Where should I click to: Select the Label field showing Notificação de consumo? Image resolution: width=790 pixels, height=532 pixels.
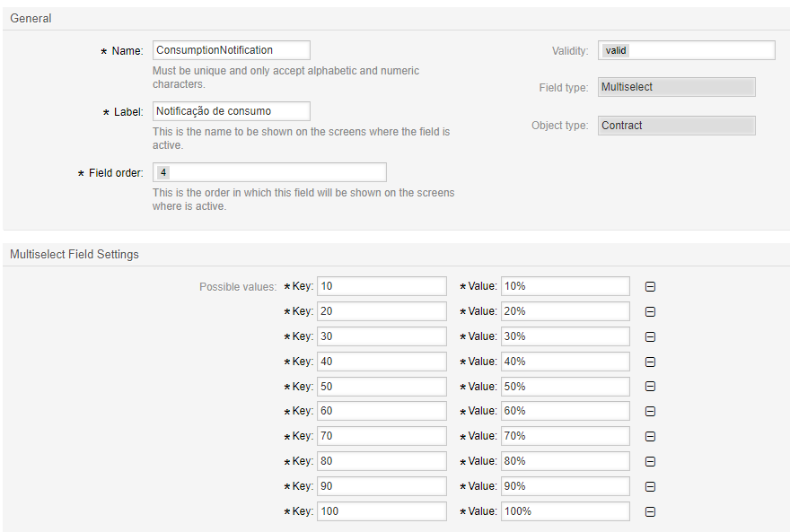pos(231,110)
